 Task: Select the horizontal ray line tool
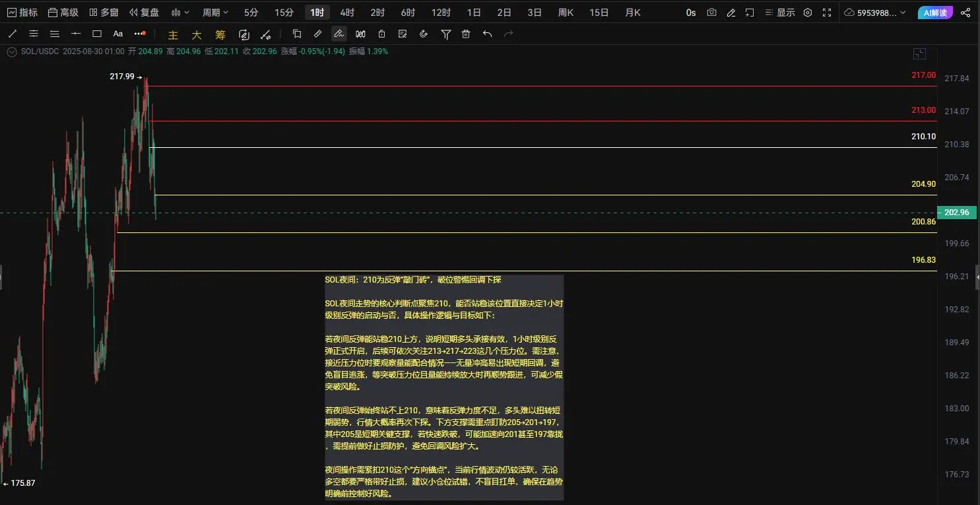[76, 34]
